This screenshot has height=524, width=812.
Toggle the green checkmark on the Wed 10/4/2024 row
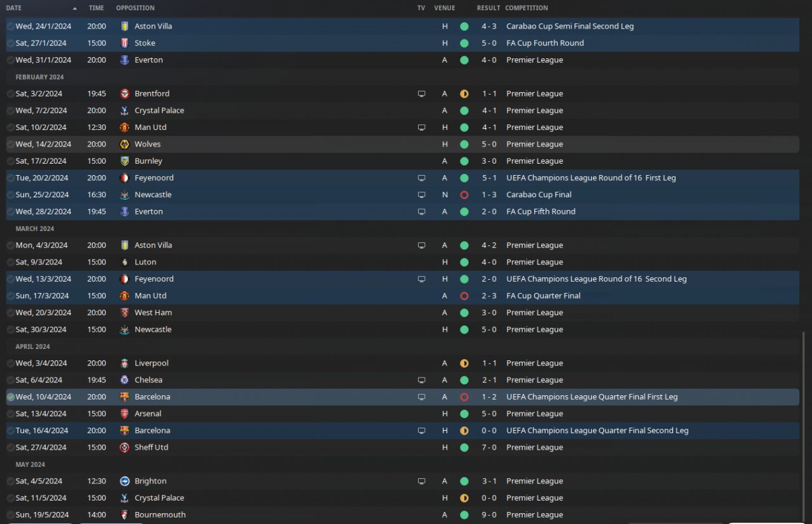pyautogui.click(x=11, y=397)
